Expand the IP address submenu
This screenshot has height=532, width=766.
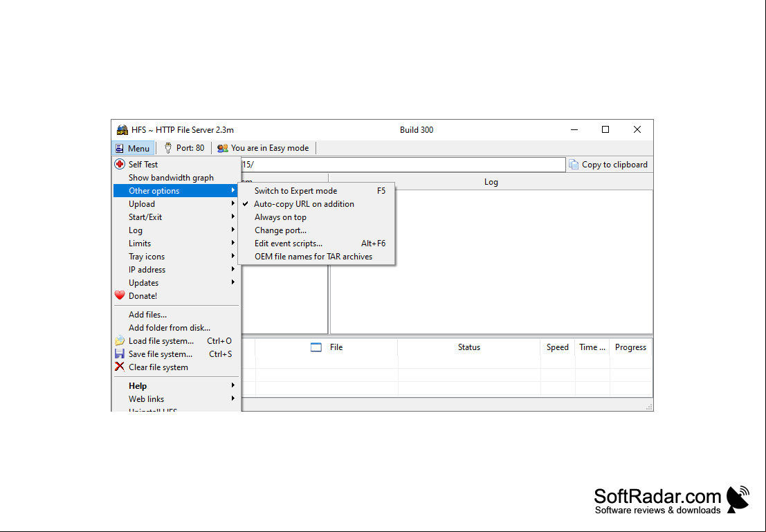pyautogui.click(x=176, y=270)
